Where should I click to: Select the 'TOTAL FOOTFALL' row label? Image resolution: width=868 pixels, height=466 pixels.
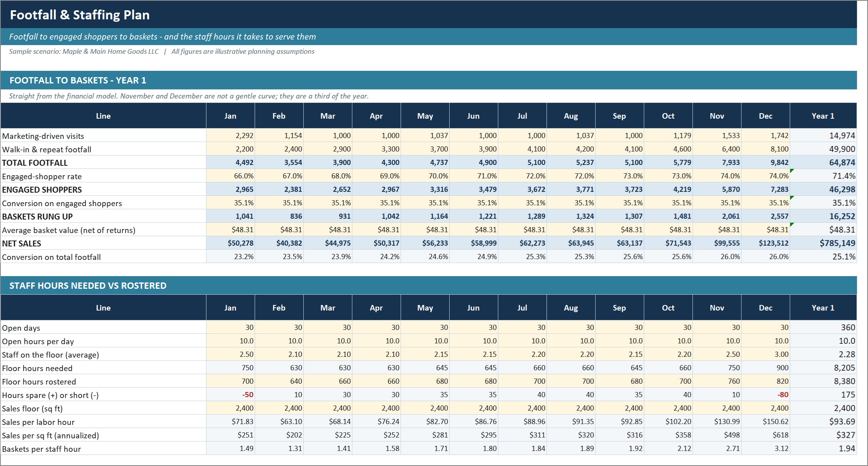point(35,163)
